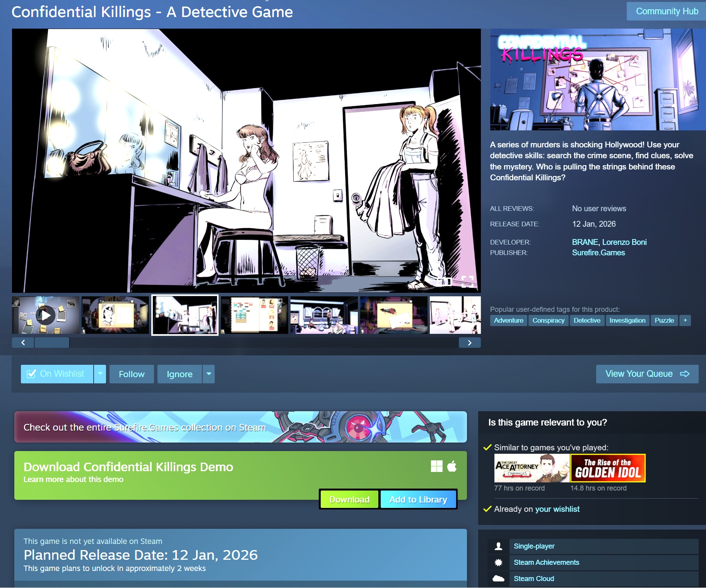Open The Rise of the Golden Idol image
The height and width of the screenshot is (588, 706).
coord(608,468)
